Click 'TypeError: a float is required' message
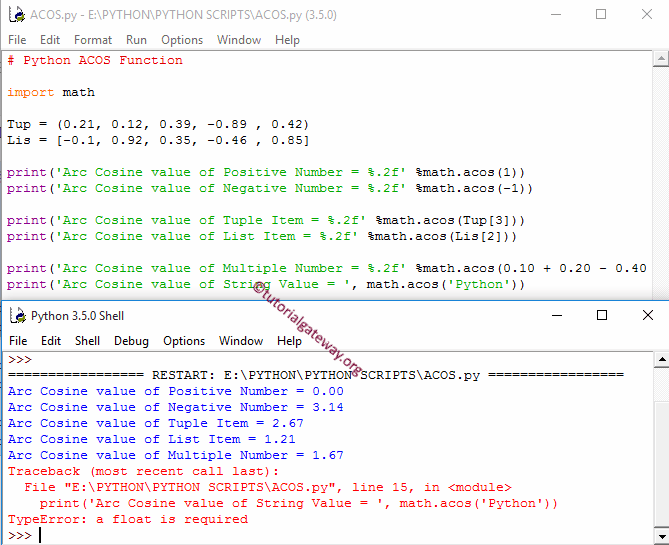Image resolution: width=669 pixels, height=545 pixels. click(128, 519)
